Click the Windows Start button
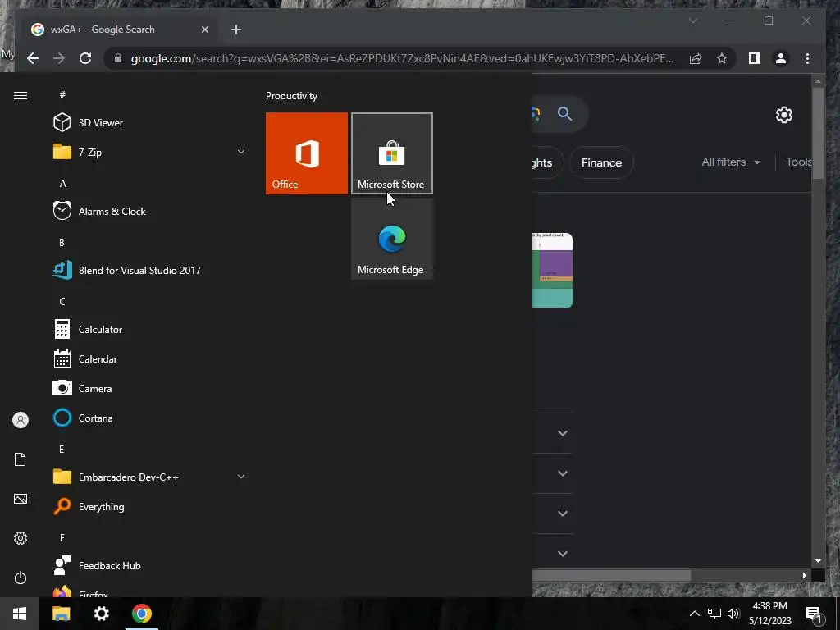The image size is (840, 630). (x=20, y=614)
